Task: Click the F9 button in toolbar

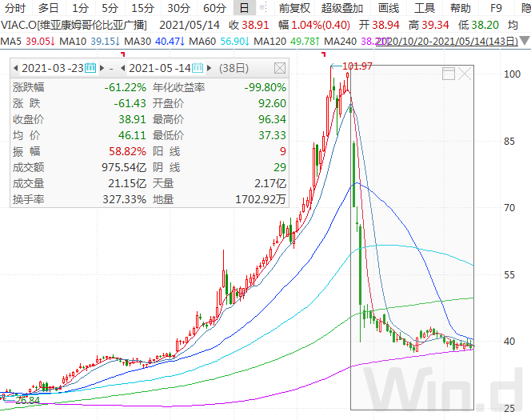Action: pyautogui.click(x=496, y=7)
